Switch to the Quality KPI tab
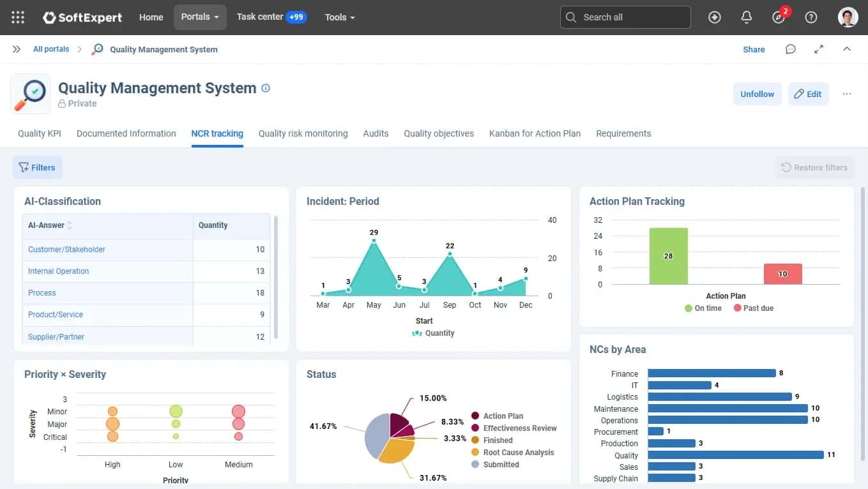868x489 pixels. coord(40,133)
